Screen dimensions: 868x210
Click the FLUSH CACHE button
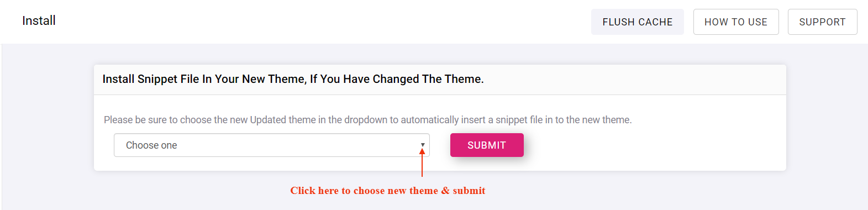[637, 22]
